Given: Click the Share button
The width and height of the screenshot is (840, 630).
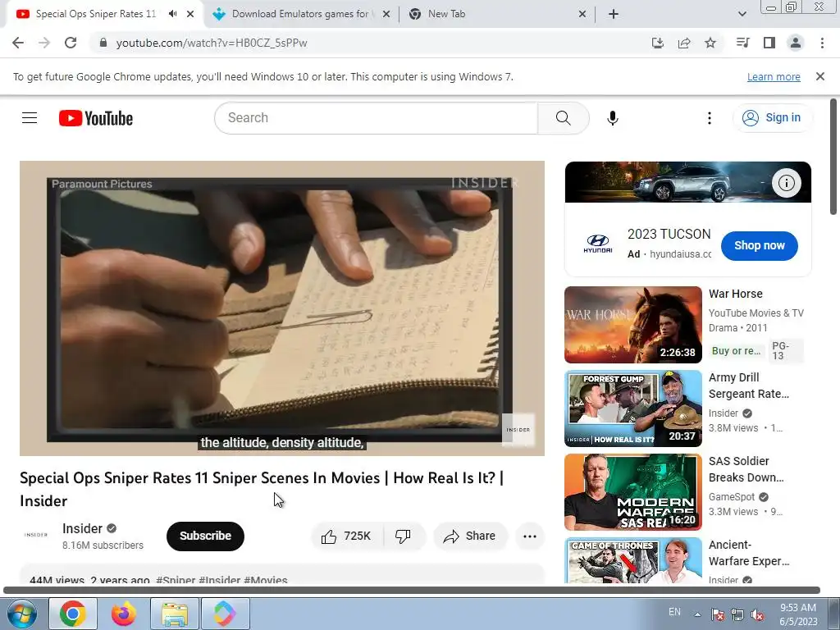Looking at the screenshot, I should pyautogui.click(x=470, y=536).
